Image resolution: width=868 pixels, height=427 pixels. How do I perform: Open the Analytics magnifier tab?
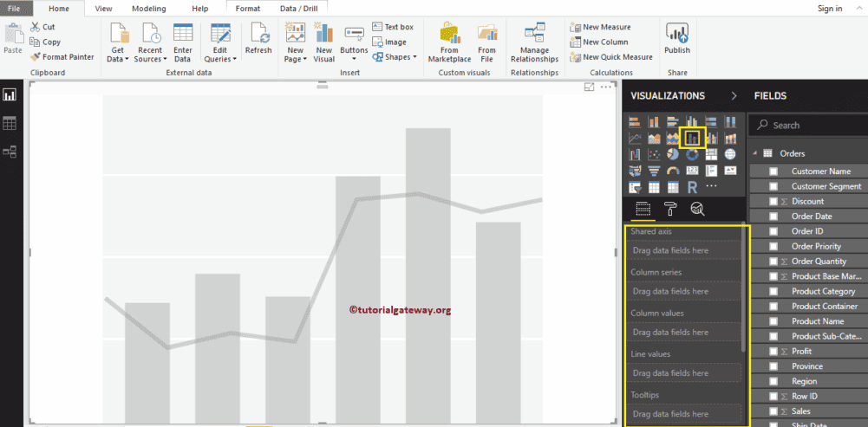point(697,209)
